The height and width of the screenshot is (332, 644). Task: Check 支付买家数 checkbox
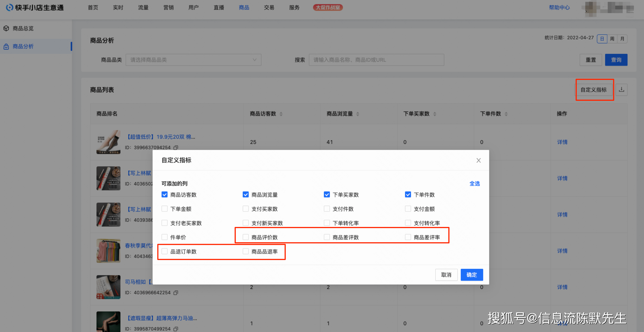pos(246,209)
